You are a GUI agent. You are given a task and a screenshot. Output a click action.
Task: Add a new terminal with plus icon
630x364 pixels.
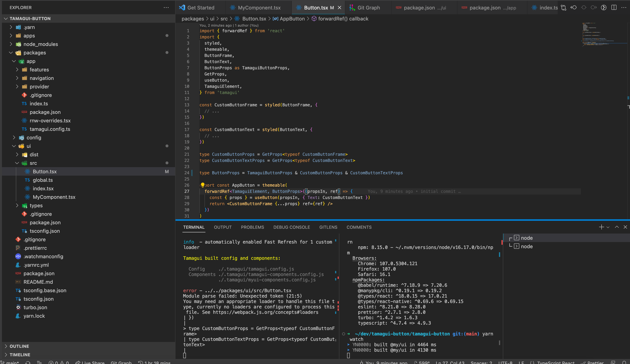pos(601,227)
